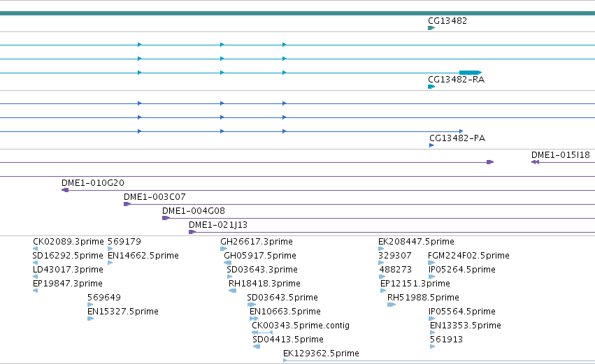Viewport: 595px width, 364px height.
Task: Click the small CG13482-RA arrow glyph
Action: 431,87
